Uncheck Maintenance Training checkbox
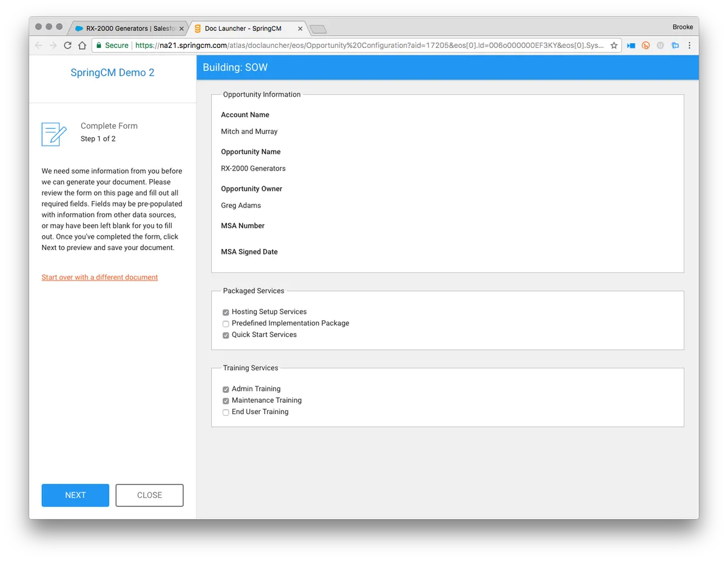 (226, 401)
